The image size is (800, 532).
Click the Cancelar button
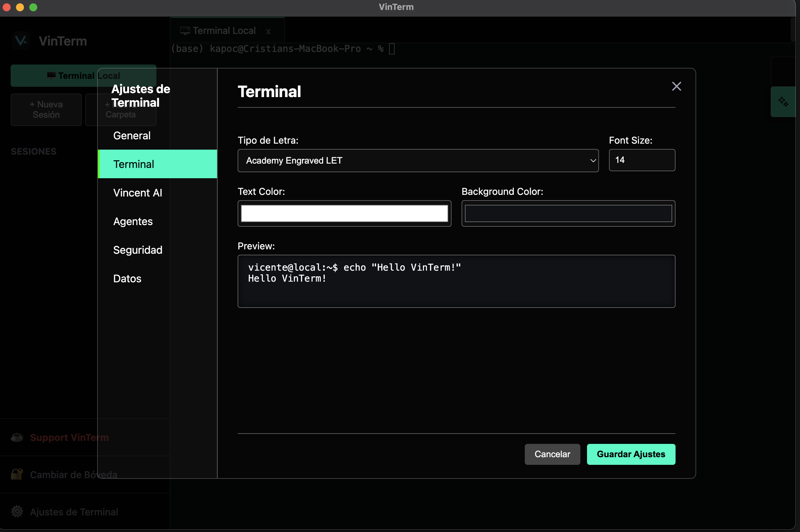[x=552, y=454]
